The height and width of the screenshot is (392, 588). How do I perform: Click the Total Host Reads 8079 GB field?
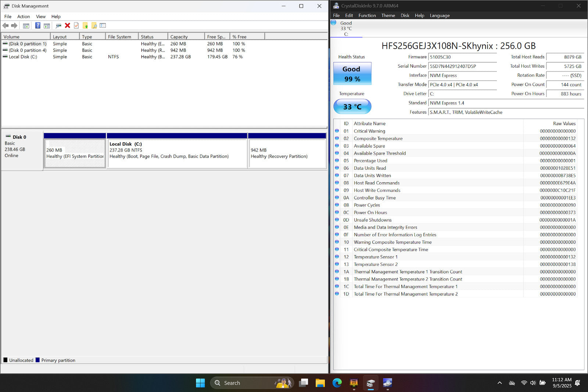coord(565,57)
